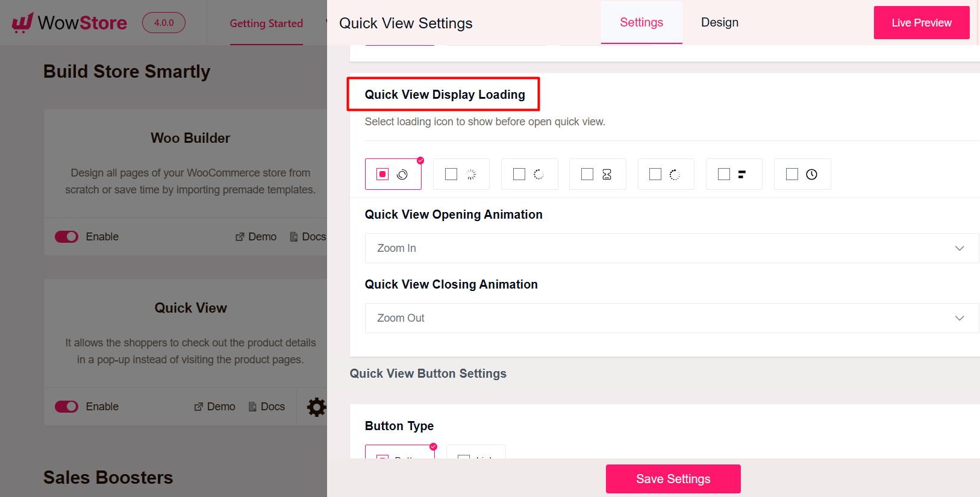The image size is (980, 497).
Task: View the Woo Builder Demo
Action: 256,236
